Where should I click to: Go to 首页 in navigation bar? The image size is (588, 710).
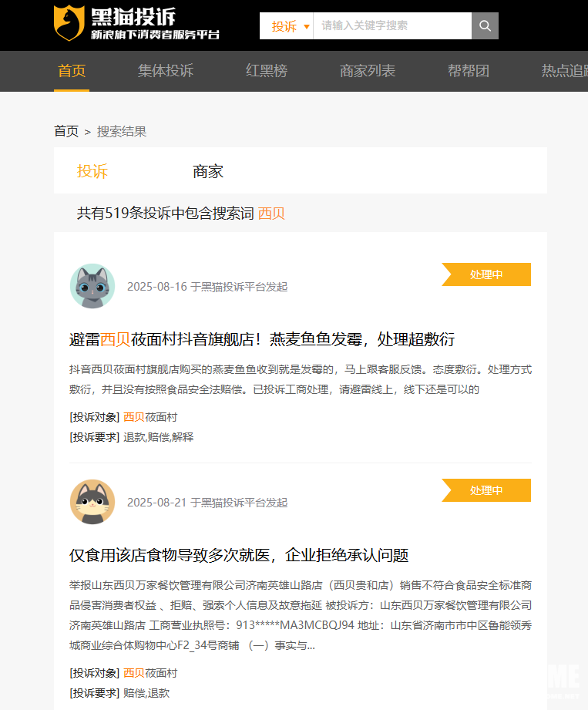[x=72, y=71]
